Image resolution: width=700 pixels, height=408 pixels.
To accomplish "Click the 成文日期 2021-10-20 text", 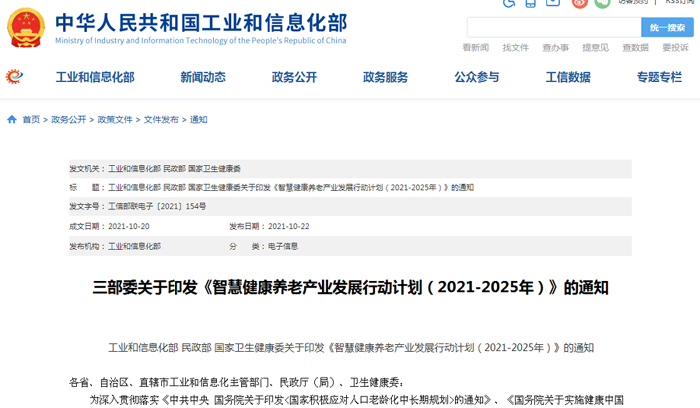I will [109, 226].
